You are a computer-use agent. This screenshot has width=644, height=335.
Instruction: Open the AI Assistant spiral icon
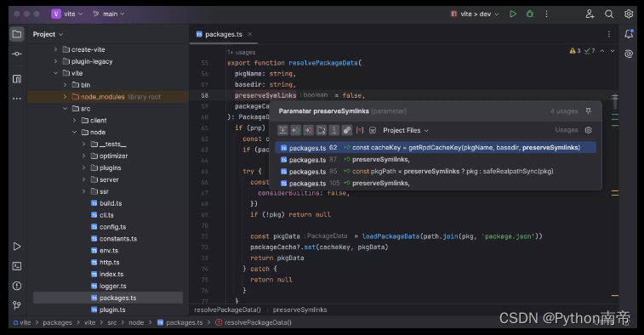pyautogui.click(x=629, y=54)
